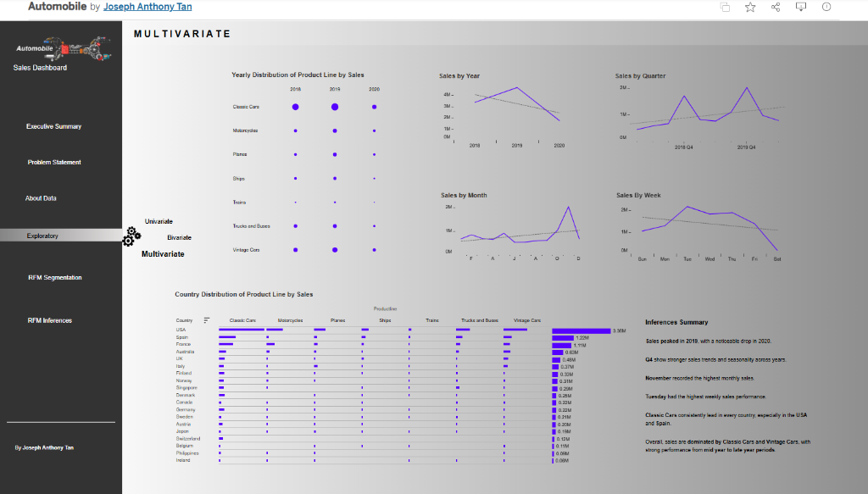Select Spain 1.22M total bar
This screenshot has width=868, height=494.
pos(563,338)
